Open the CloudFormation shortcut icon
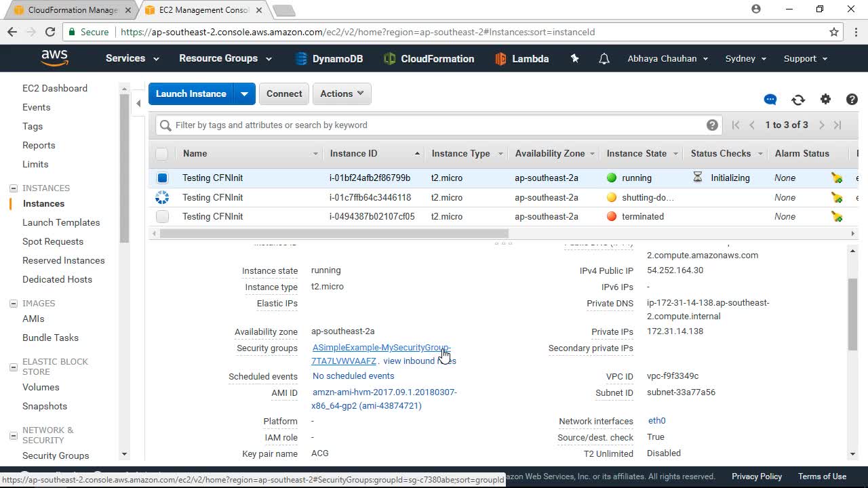Image resolution: width=868 pixels, height=488 pixels. tap(389, 59)
